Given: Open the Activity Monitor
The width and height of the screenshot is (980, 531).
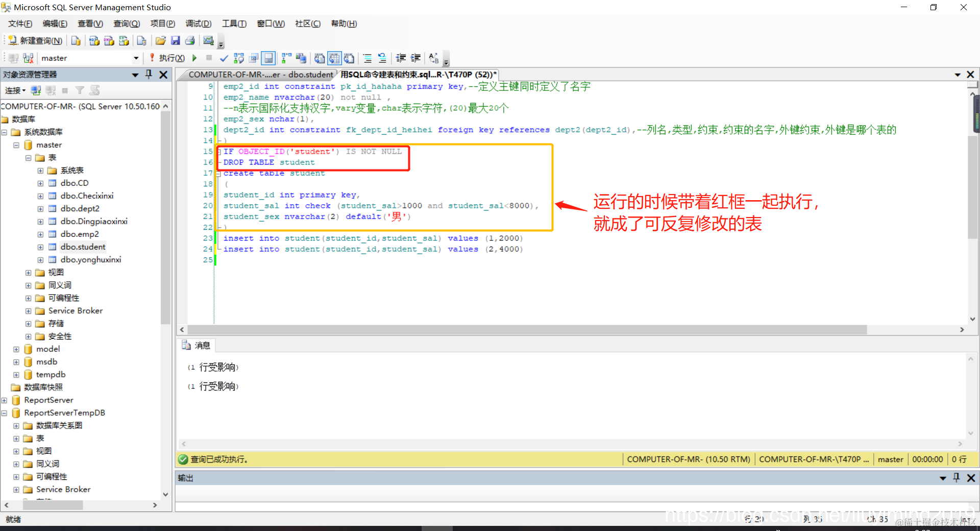Looking at the screenshot, I should 208,41.
